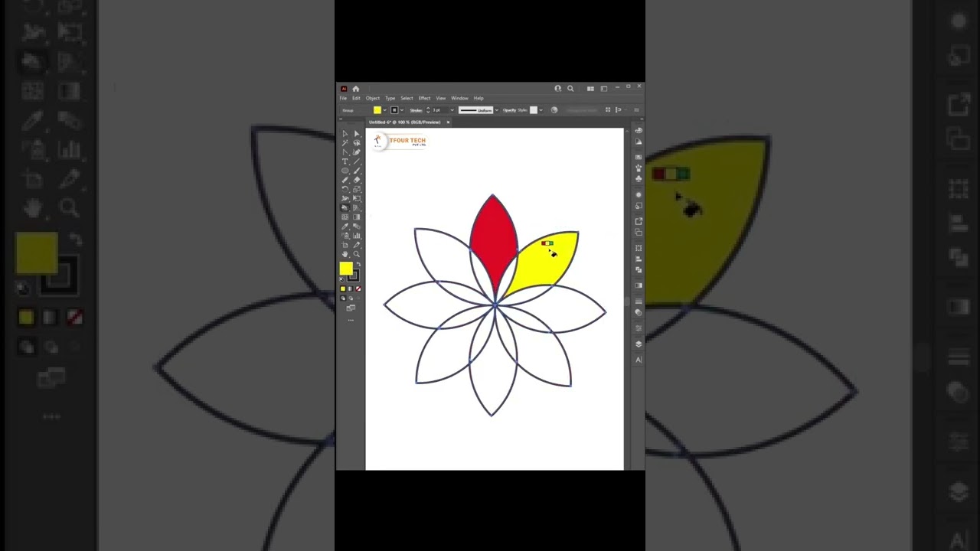Select the Scale tool
The width and height of the screenshot is (980, 551).
pos(357,189)
